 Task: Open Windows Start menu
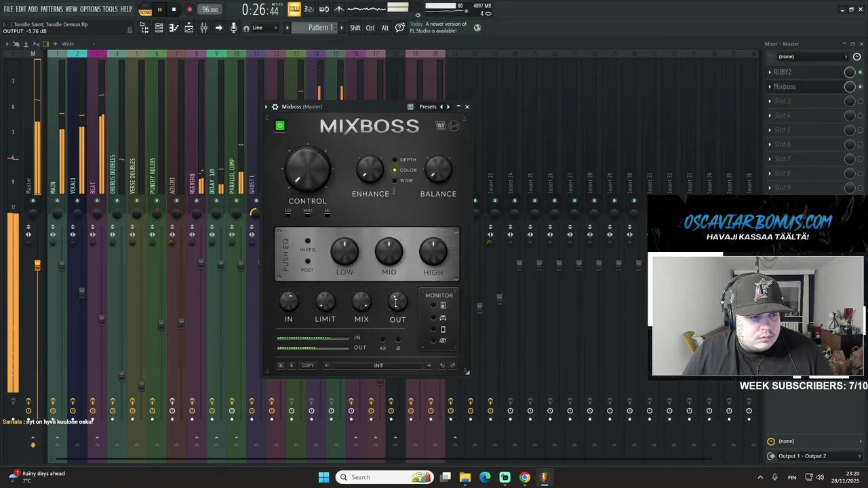coord(323,477)
